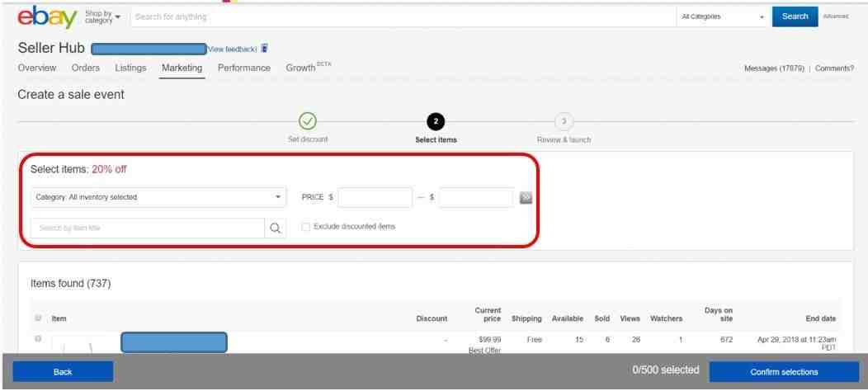Screen dimensions: 868x391
Task: Open the View feedback link
Action: [x=232, y=49]
